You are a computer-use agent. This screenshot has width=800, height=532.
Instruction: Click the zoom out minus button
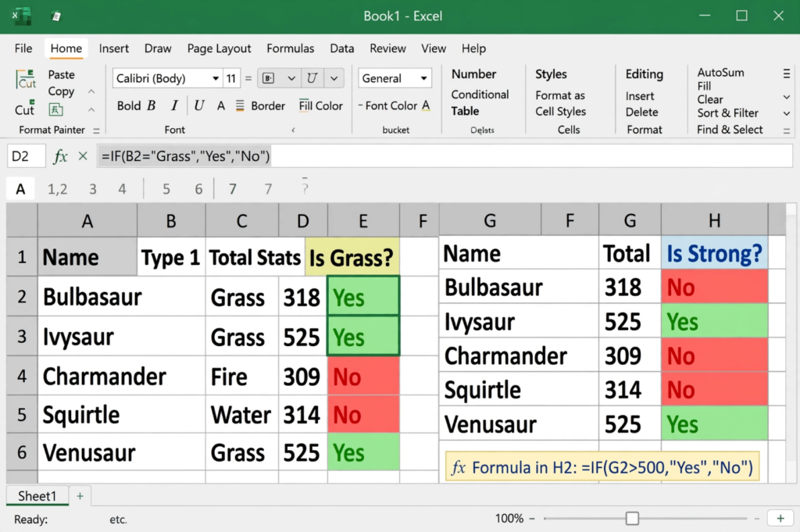[531, 519]
